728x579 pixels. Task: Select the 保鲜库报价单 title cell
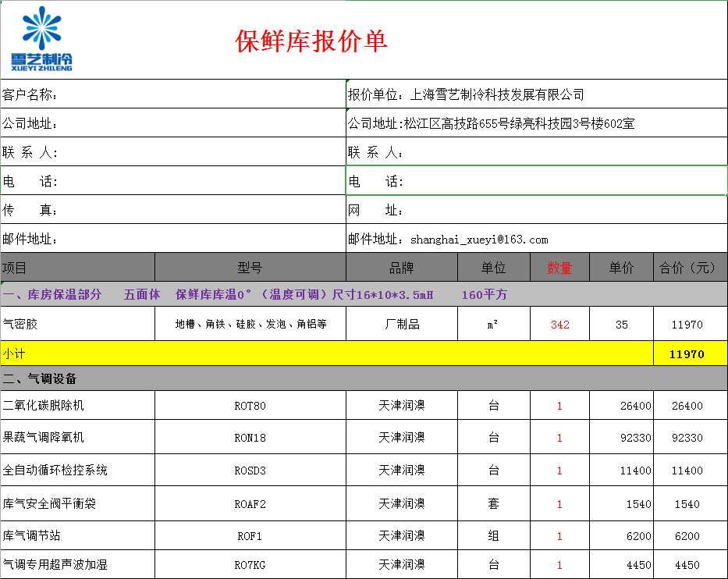pyautogui.click(x=311, y=41)
